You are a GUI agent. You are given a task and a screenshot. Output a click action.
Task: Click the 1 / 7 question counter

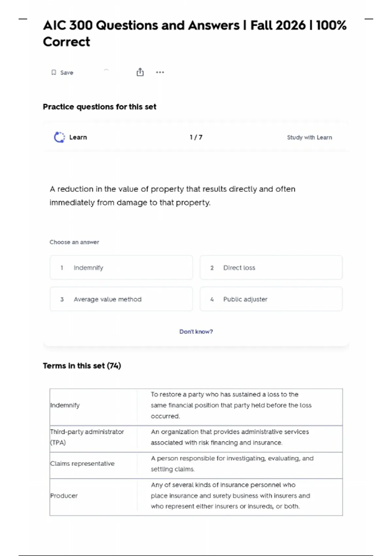click(196, 137)
